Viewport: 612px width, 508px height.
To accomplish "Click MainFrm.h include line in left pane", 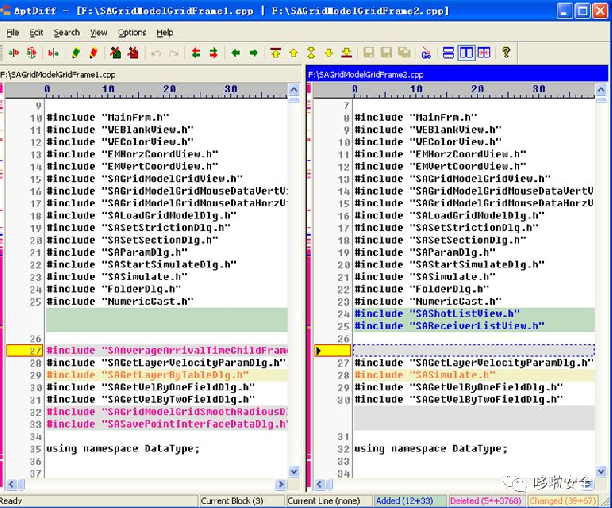I will coord(108,117).
